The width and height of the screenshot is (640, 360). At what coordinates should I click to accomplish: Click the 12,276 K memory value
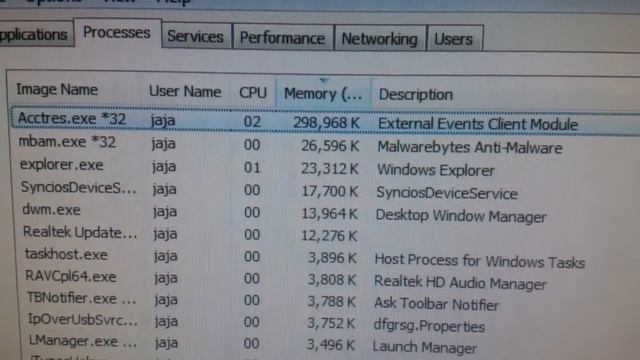tap(329, 236)
